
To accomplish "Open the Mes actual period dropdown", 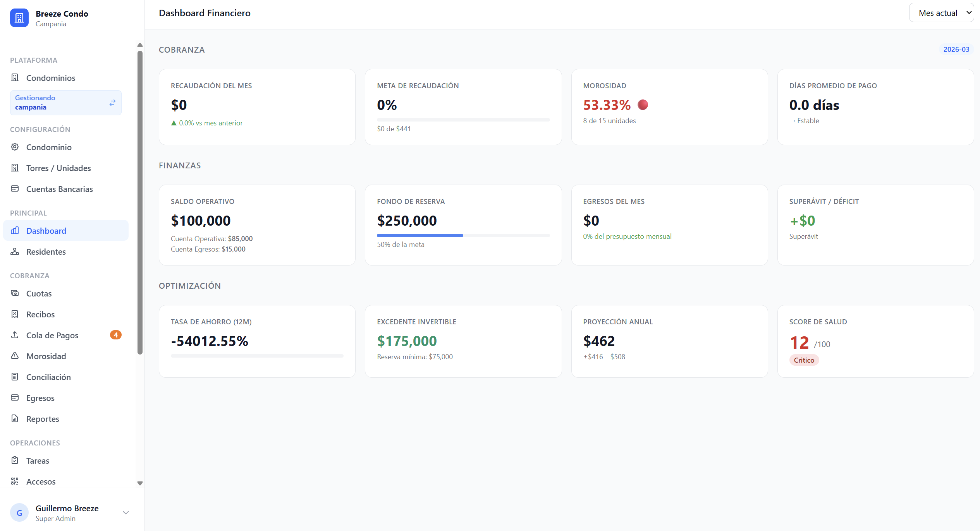I will [x=941, y=13].
